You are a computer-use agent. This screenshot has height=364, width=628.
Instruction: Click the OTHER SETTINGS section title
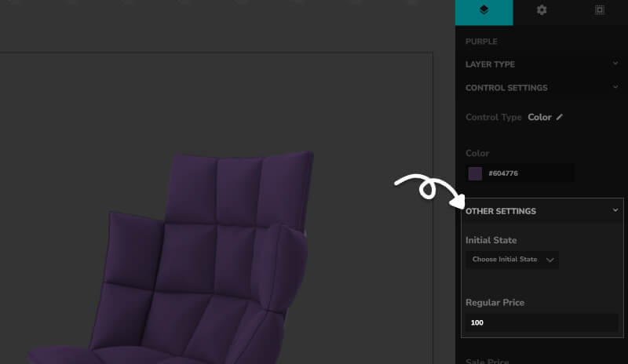tap(501, 211)
